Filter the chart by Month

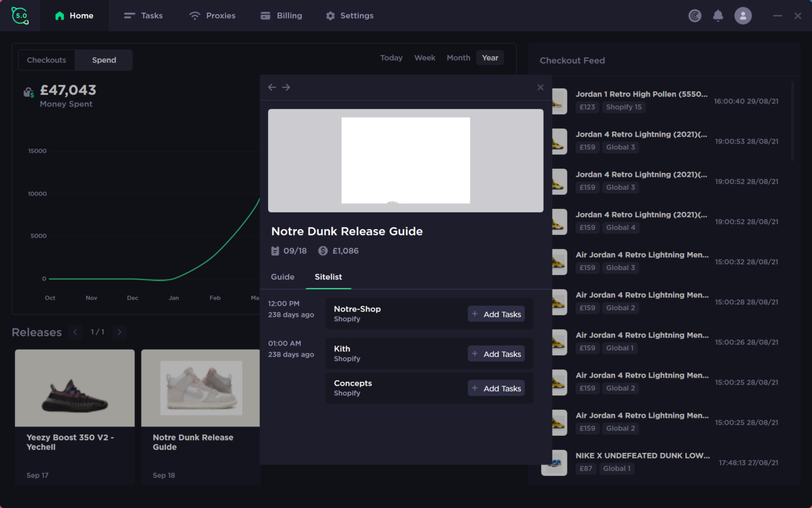pyautogui.click(x=459, y=58)
